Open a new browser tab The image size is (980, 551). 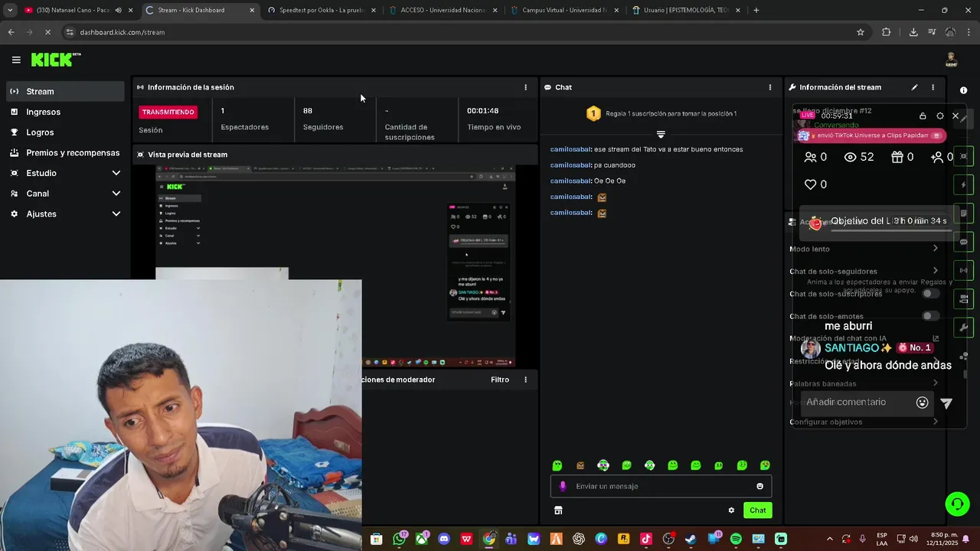click(x=756, y=10)
